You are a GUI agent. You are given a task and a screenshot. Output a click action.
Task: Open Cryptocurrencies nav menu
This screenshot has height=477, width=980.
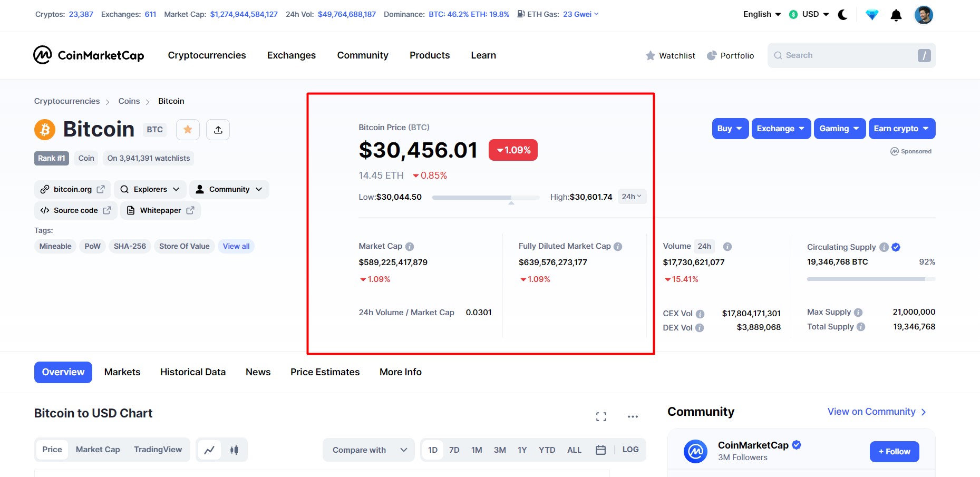207,55
